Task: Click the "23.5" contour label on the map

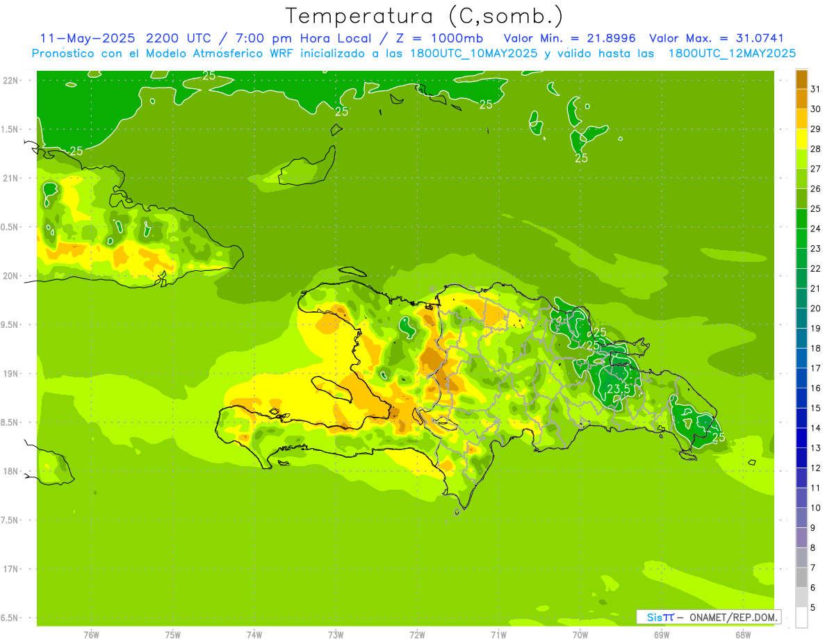Action: pyautogui.click(x=618, y=389)
